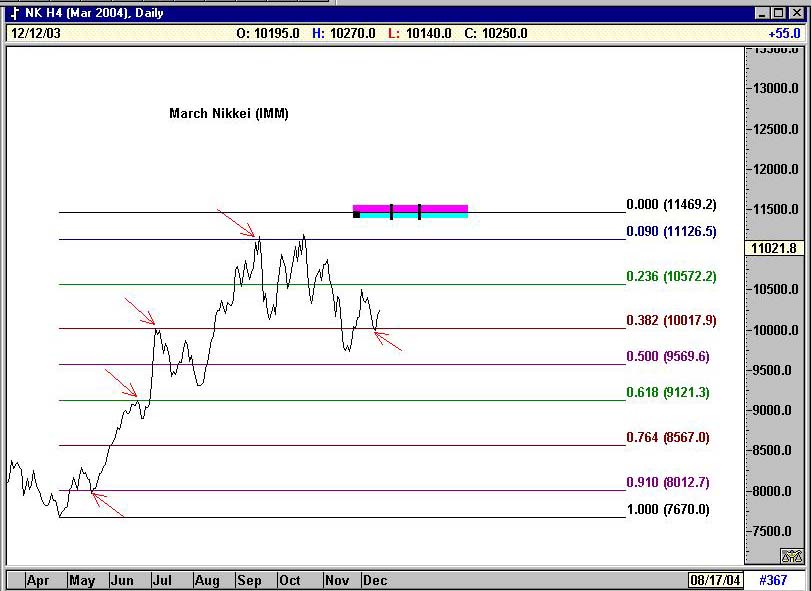
Task: Select the 1.000 (7670.0) retracement label
Action: pos(668,509)
